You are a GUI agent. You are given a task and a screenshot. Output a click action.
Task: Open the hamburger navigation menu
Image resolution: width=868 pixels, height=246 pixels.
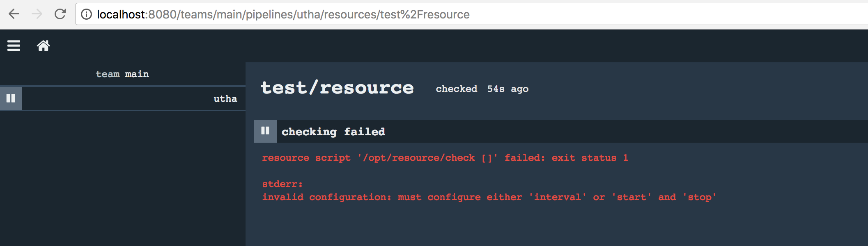coord(13,46)
